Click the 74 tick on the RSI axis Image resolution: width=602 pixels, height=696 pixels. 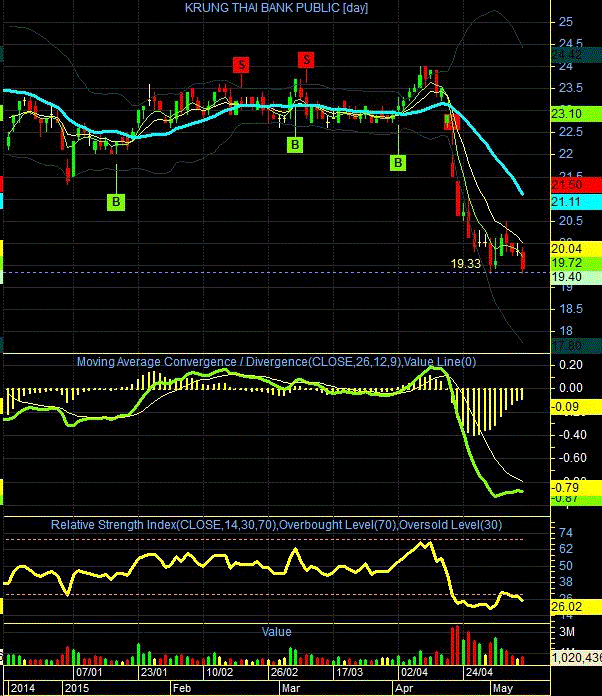(566, 533)
